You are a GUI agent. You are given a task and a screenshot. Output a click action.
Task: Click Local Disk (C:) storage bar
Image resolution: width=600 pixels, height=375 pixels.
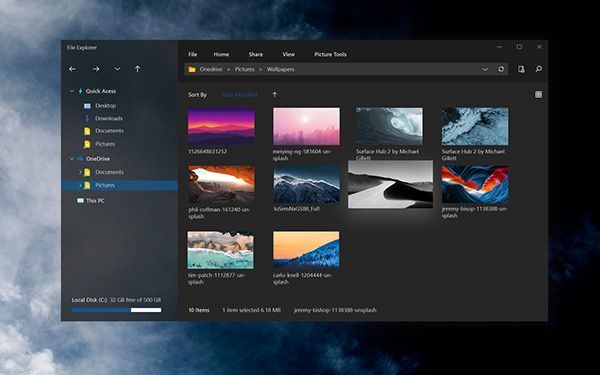[116, 310]
